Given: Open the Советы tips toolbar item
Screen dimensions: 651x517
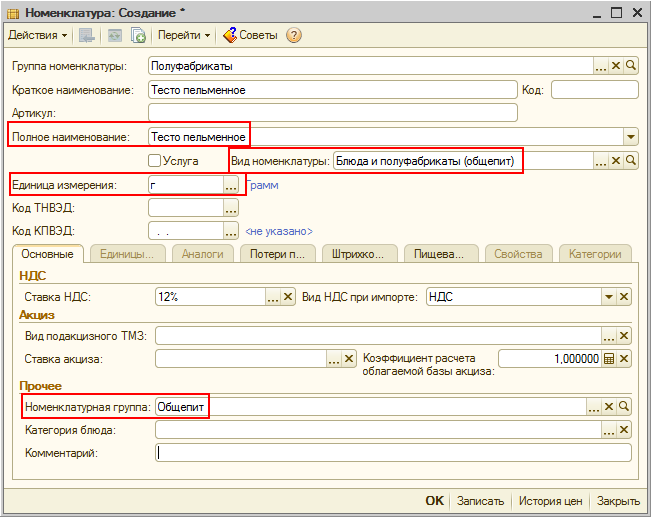Looking at the screenshot, I should 250,35.
